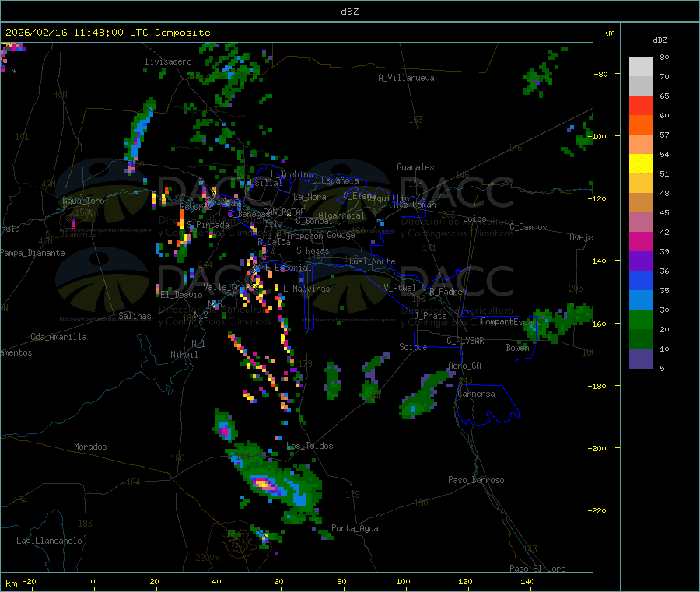The image size is (700, 592).
Task: Click the Punta_Agua place label
Action: pos(355,528)
